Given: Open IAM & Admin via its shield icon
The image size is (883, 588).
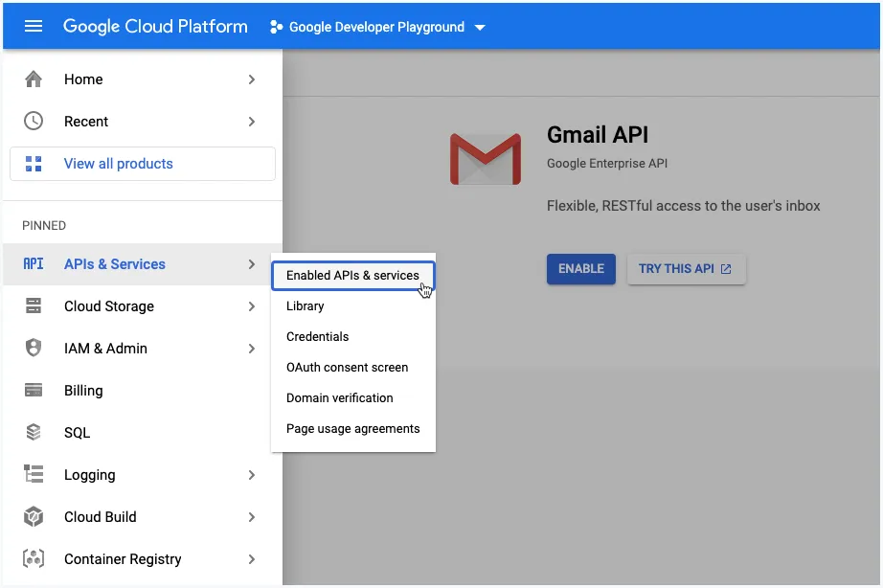Looking at the screenshot, I should pos(34,349).
